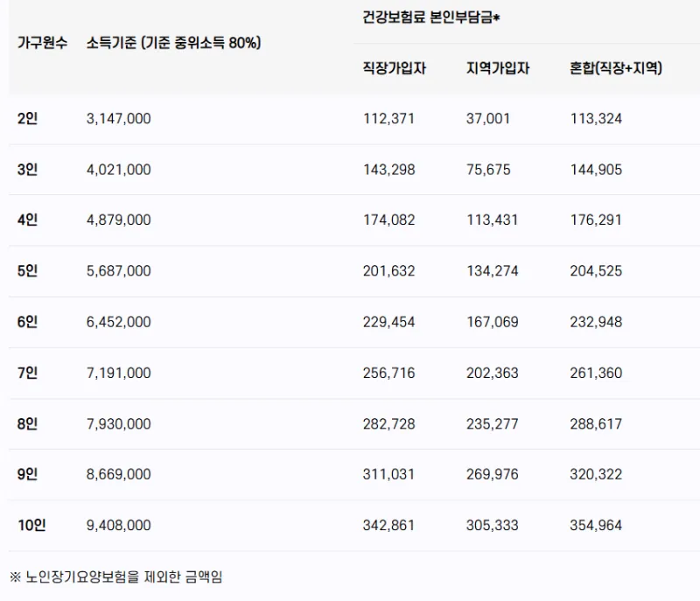Select the 4인 row label
Image resolution: width=700 pixels, height=601 pixels.
[x=27, y=220]
